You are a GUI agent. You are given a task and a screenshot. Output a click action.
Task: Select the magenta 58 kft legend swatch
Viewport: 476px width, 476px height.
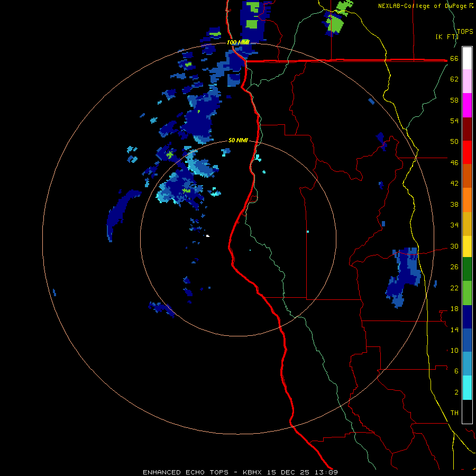click(x=467, y=105)
